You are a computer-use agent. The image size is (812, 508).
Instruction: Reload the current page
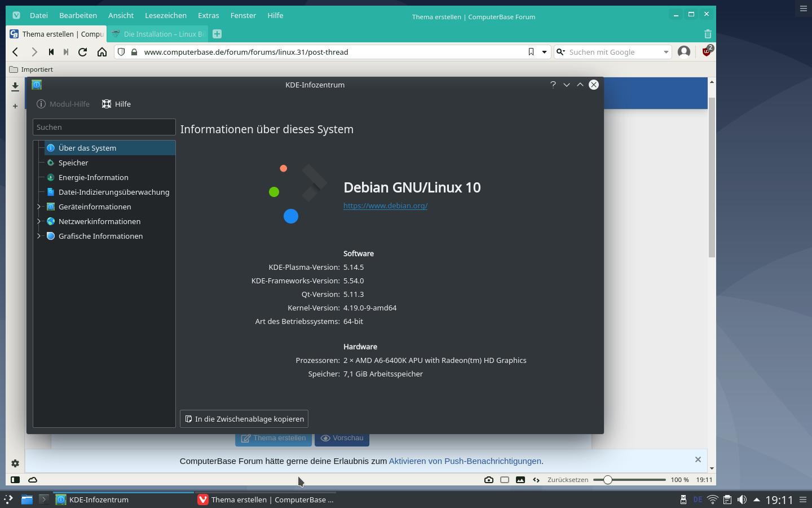tap(83, 52)
